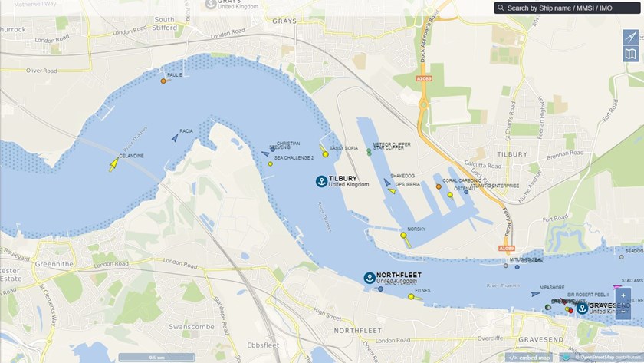The width and height of the screenshot is (644, 363).
Task: Select the SEA CHALLENGE 2 yellow dot
Action: click(x=270, y=164)
